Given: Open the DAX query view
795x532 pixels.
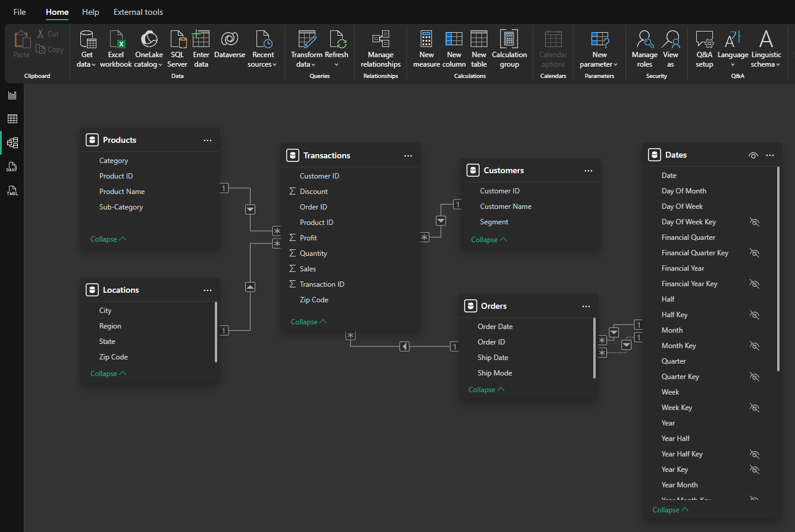Looking at the screenshot, I should tap(12, 167).
